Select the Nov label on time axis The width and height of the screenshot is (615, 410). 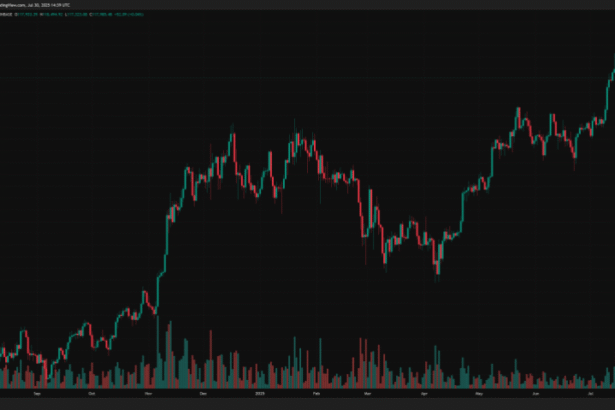tap(149, 395)
